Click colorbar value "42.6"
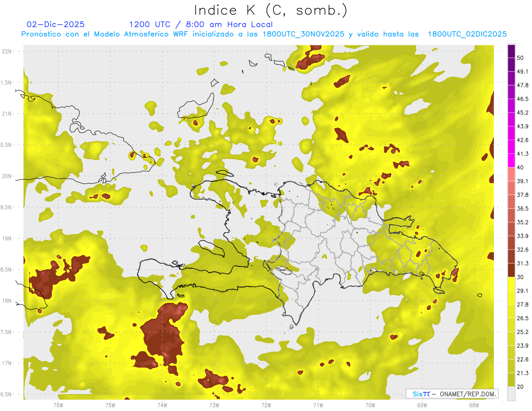The image size is (532, 411). tap(523, 140)
